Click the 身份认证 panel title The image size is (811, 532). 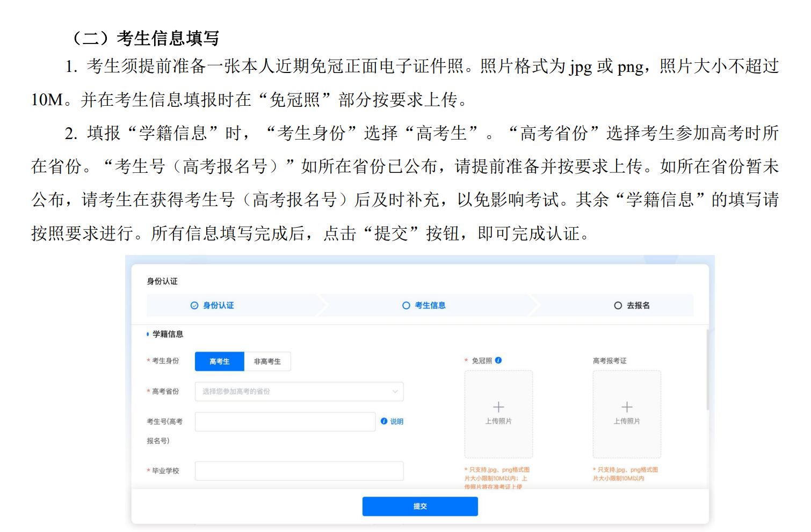162,281
